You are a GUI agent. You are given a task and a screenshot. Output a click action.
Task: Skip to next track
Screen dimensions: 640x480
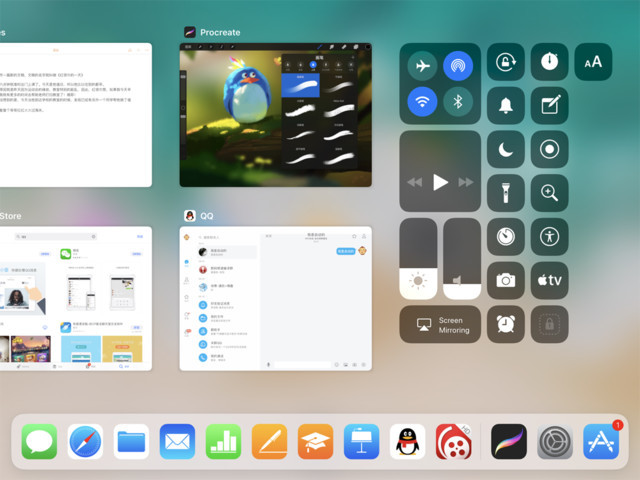click(x=466, y=182)
